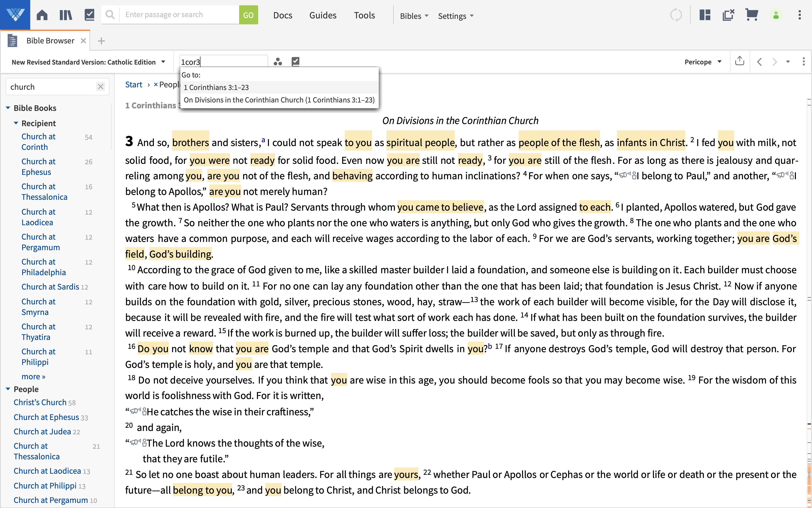
Task: Add a new tab with plus icon
Action: click(101, 41)
